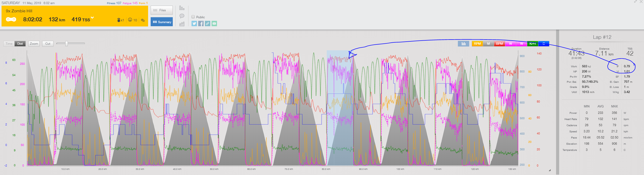Share workout on Facebook
Screen dimensions: 644x175
201,23
